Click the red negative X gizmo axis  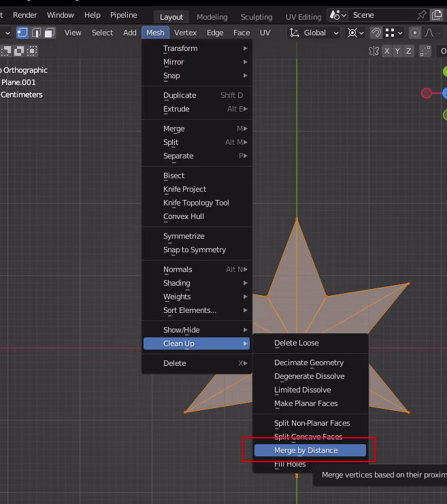click(427, 93)
